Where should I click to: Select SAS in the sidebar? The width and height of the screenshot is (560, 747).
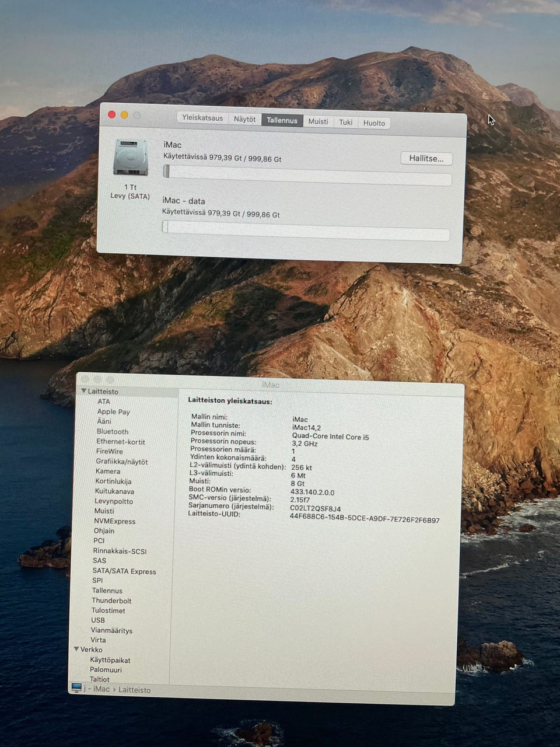pos(99,560)
